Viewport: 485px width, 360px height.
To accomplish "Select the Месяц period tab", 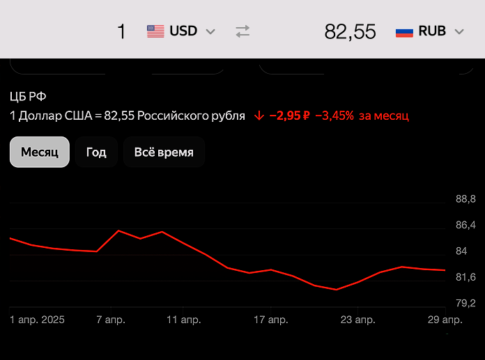I will (x=40, y=152).
